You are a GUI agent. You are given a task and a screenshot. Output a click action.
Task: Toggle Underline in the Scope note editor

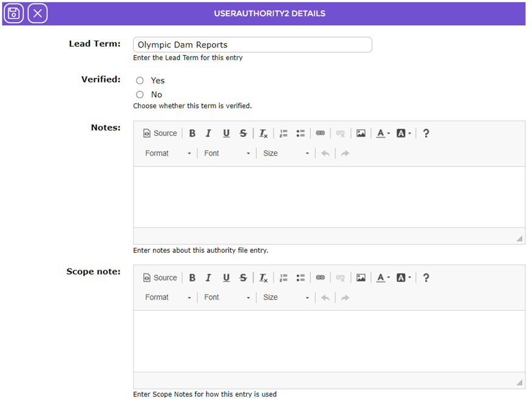[227, 278]
